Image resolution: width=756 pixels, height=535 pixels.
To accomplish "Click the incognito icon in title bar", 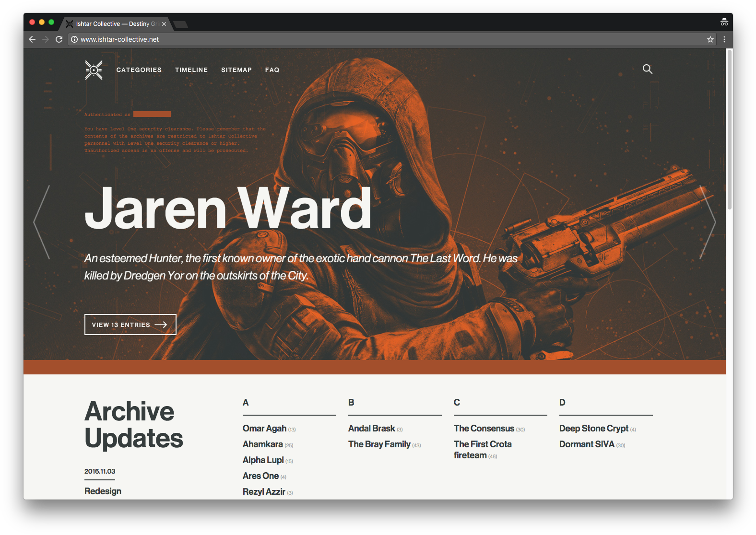I will 724,22.
